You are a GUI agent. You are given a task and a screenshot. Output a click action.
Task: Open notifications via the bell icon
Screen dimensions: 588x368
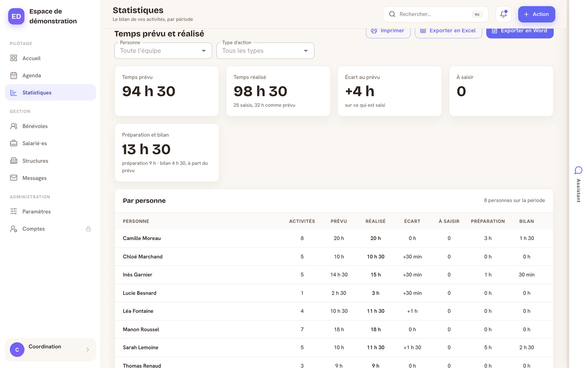pos(503,14)
